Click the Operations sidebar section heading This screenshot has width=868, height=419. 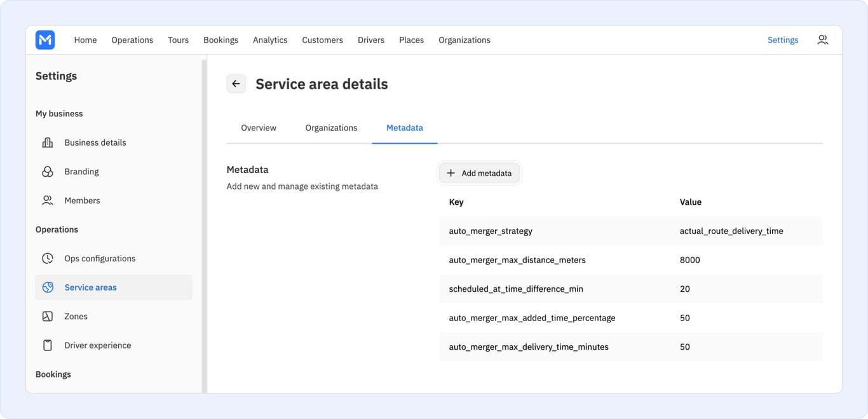57,230
